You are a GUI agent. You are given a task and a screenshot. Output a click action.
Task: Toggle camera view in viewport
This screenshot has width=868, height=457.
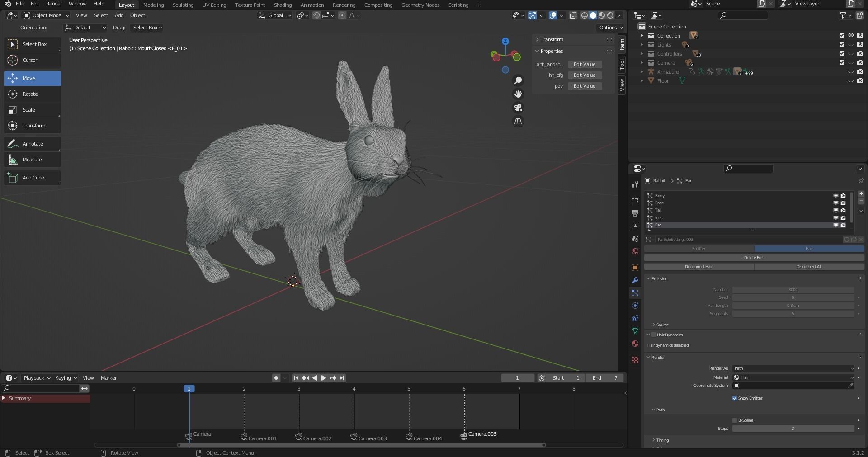point(518,108)
